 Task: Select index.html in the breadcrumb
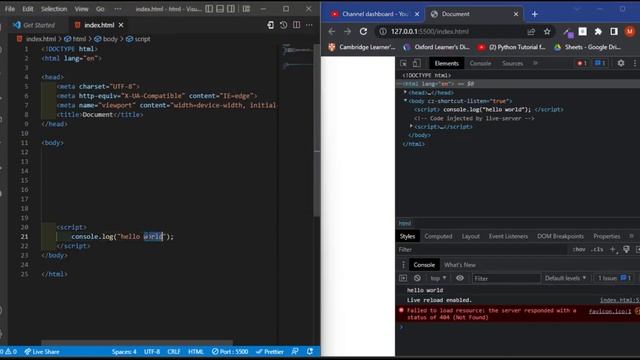coord(41,39)
